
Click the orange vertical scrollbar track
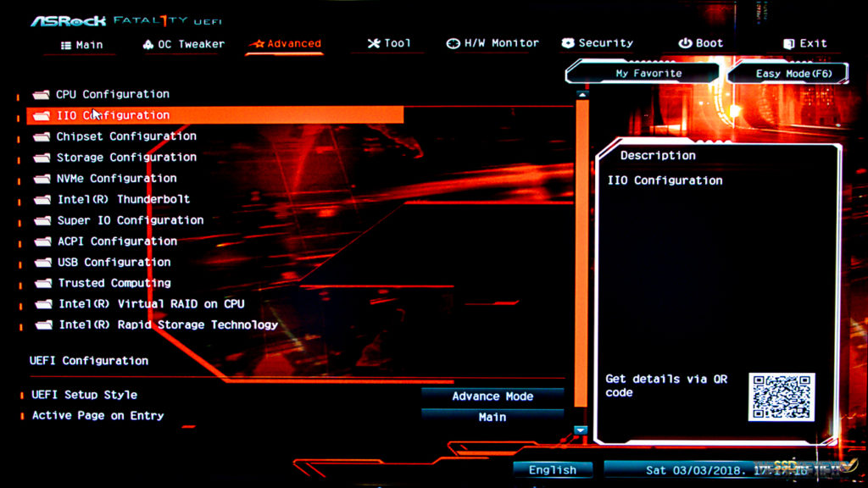[581, 252]
